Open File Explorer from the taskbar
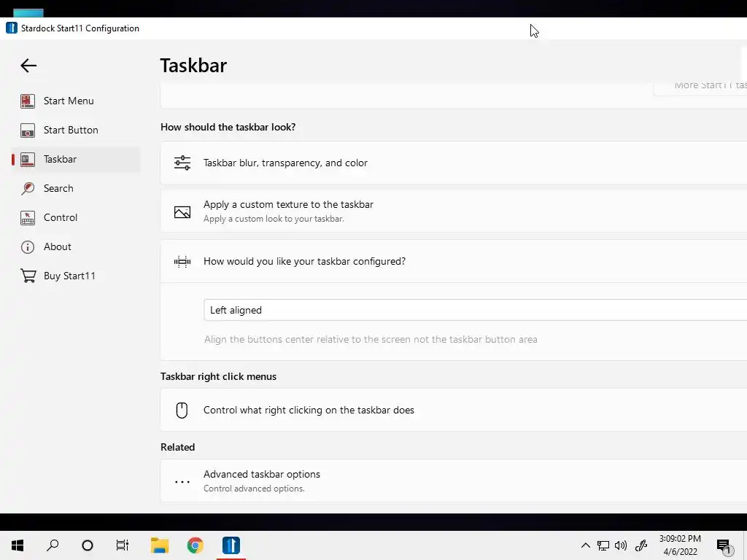The image size is (747, 560). pyautogui.click(x=160, y=545)
